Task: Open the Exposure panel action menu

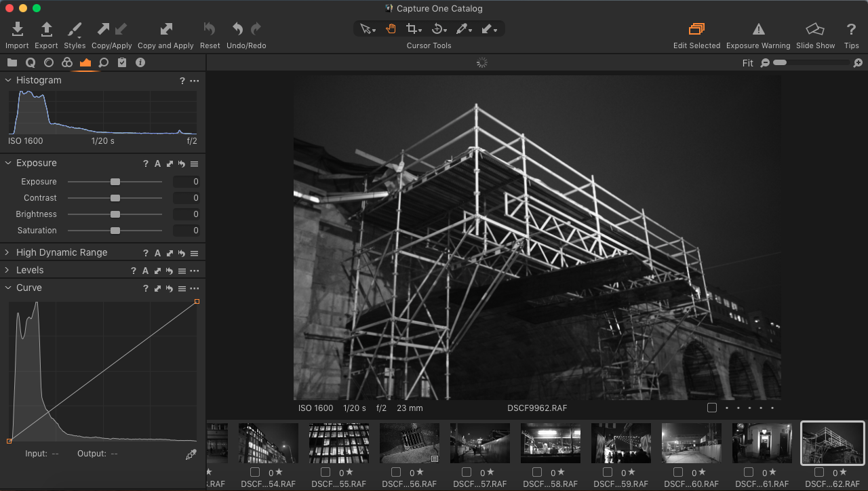Action: pos(193,163)
